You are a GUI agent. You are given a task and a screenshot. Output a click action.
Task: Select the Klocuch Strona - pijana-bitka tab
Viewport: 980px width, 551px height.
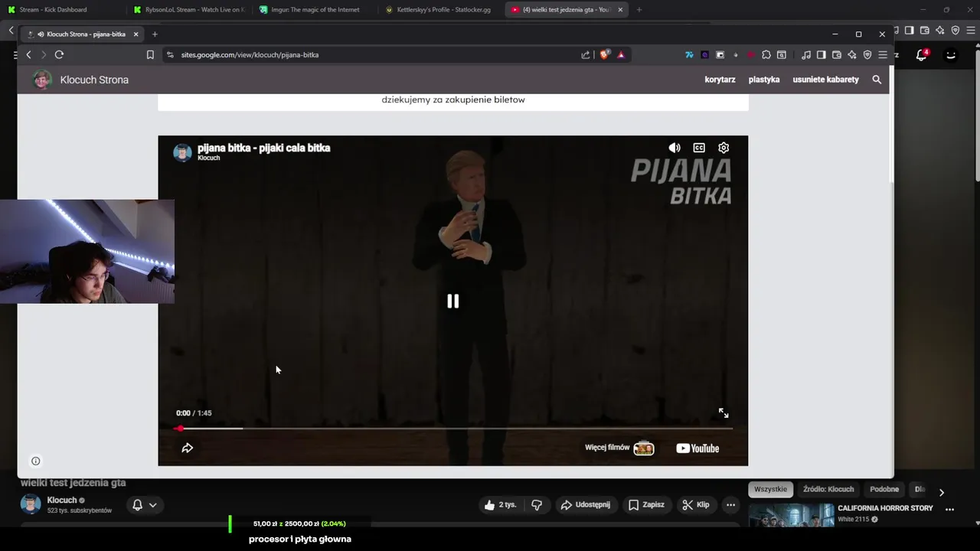click(83, 34)
